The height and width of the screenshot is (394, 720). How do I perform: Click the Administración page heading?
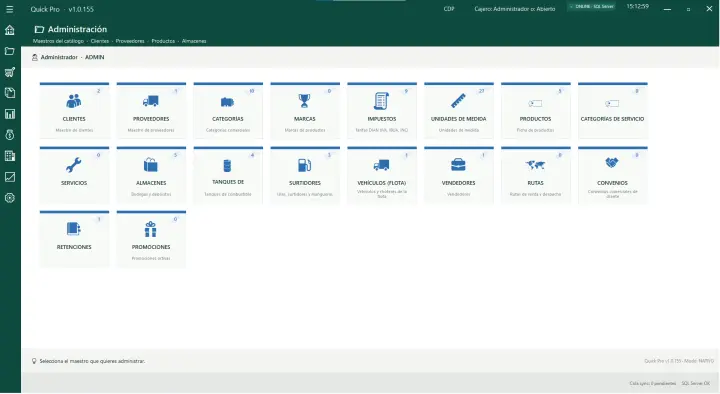77,29
